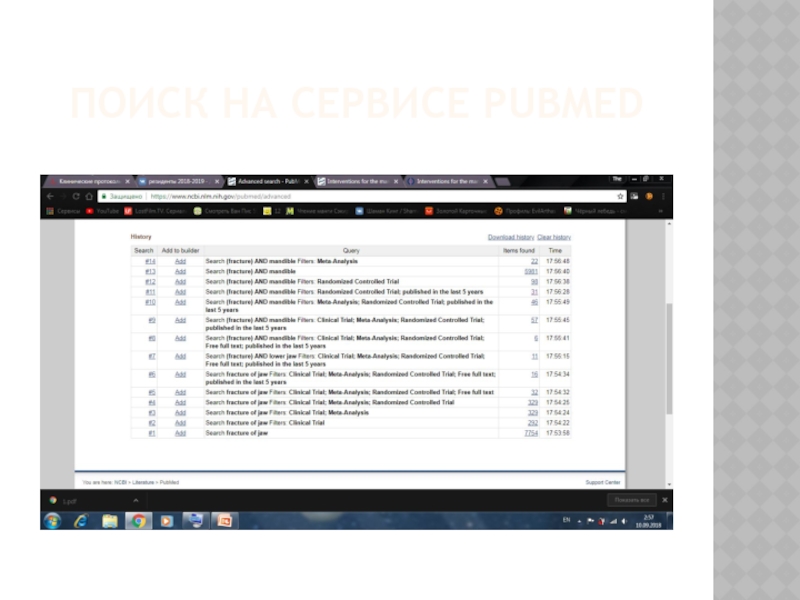This screenshot has width=800, height=600.
Task: Click the Query column header
Action: coord(351,251)
